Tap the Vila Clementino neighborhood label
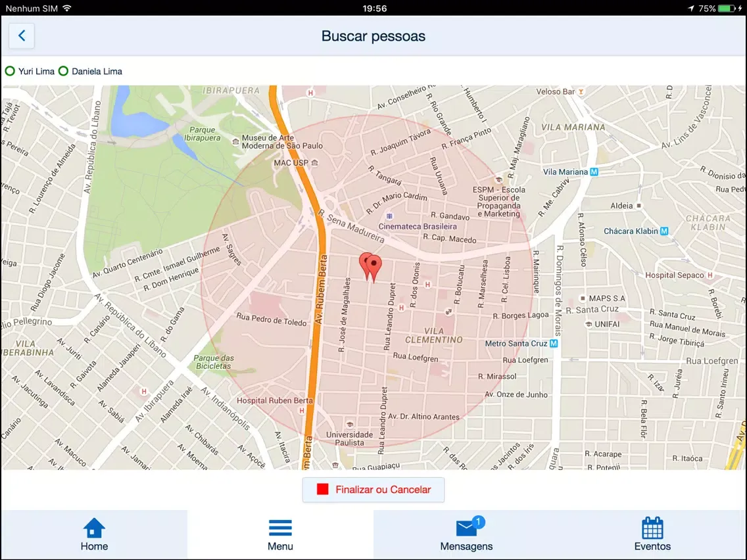747x560 pixels. point(433,335)
